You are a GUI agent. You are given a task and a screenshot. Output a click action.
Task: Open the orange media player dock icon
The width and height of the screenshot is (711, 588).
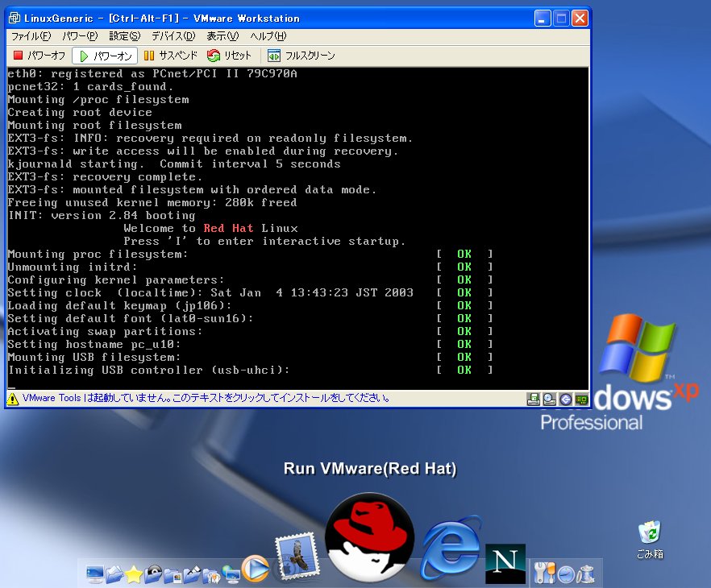point(256,569)
